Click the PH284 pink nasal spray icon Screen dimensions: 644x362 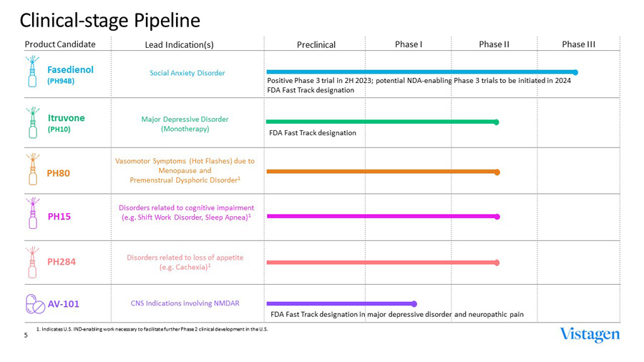coord(32,262)
